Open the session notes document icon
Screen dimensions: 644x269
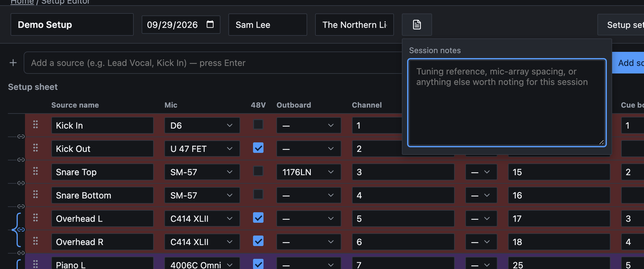tap(417, 25)
